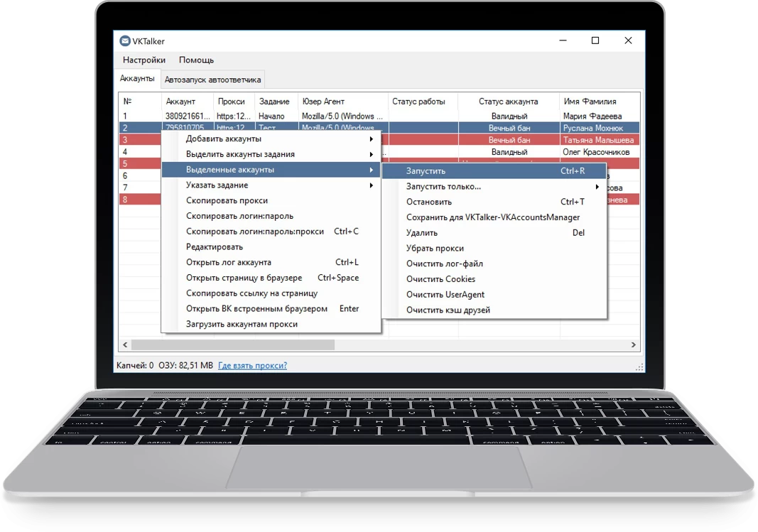Click Загрузить аккаунтам прокси

coord(271,324)
